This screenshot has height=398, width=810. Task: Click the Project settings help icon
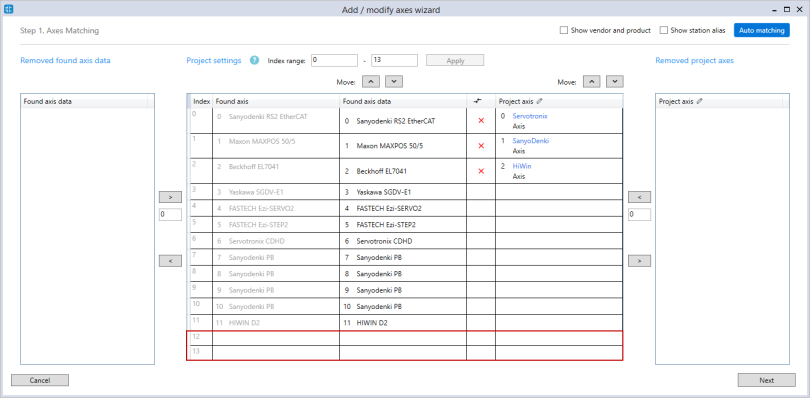click(x=254, y=60)
